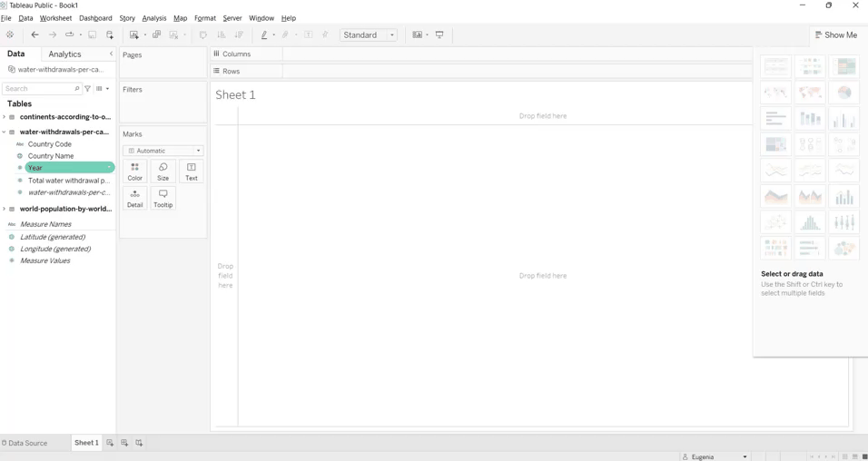Click the Group Members paperclip icon

pyautogui.click(x=285, y=34)
